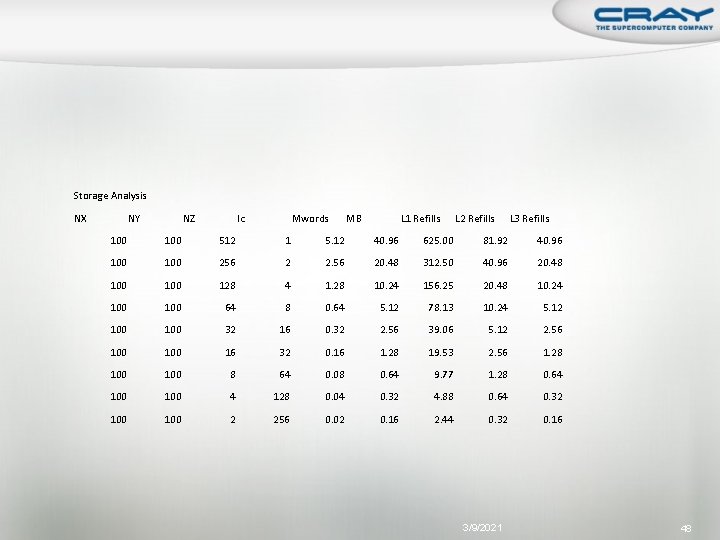720x540 pixels.
Task: Select L1 Refills value 39.06
Action: point(440,330)
